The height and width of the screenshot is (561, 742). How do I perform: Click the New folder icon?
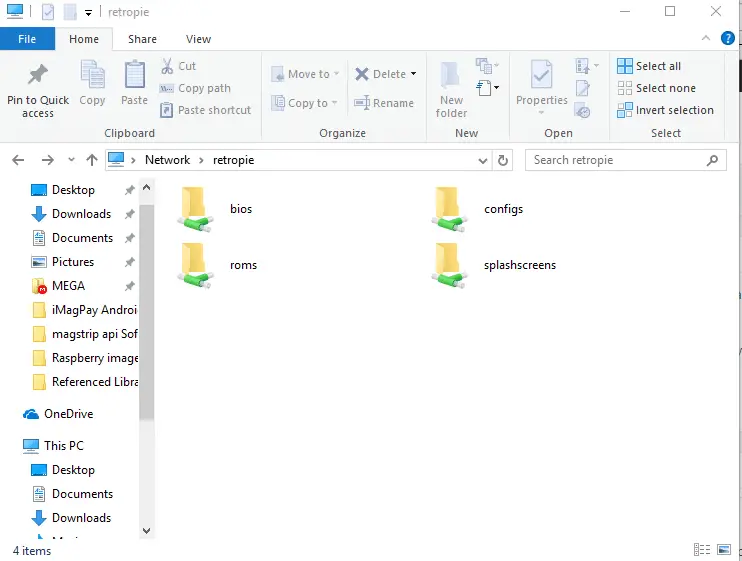click(x=450, y=76)
